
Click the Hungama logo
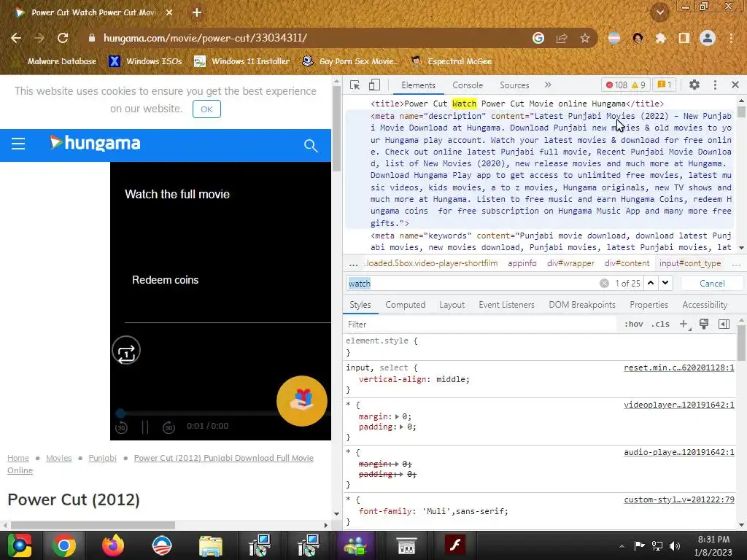coord(95,143)
